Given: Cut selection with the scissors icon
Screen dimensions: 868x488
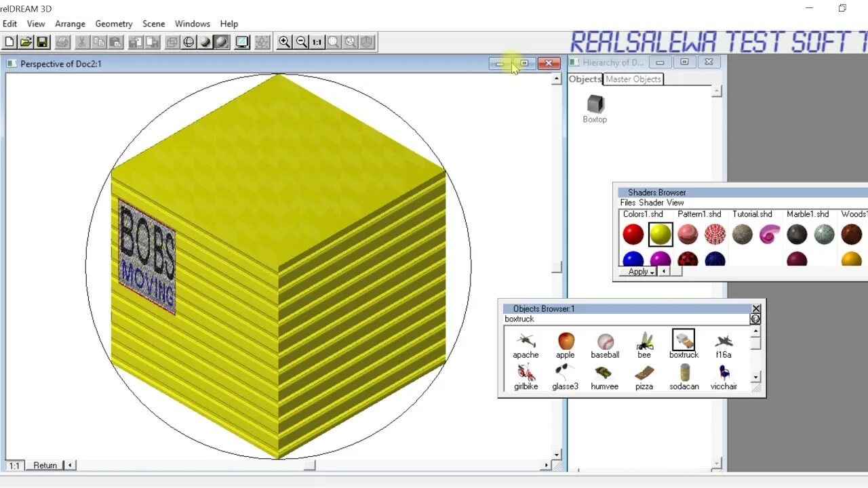Looking at the screenshot, I should coord(82,42).
